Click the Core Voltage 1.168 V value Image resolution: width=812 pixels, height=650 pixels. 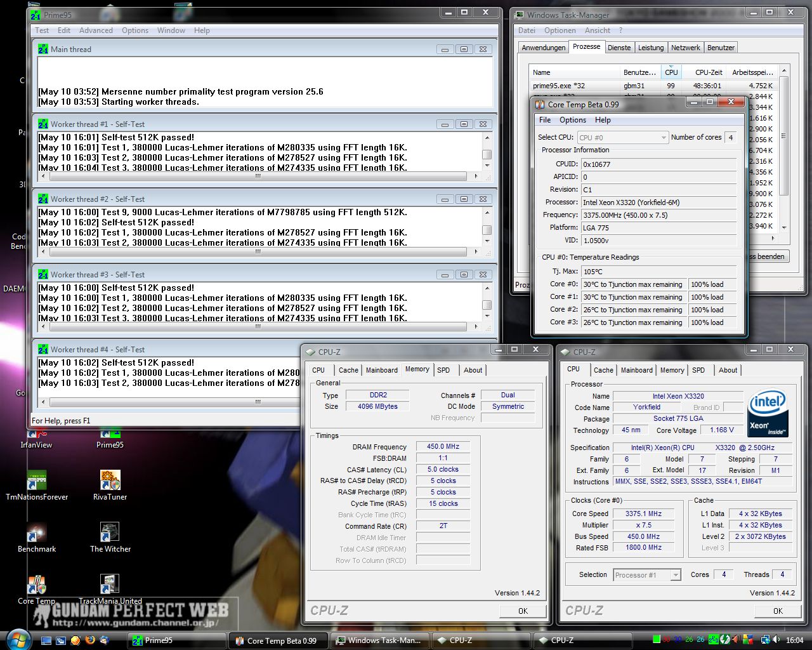[722, 430]
